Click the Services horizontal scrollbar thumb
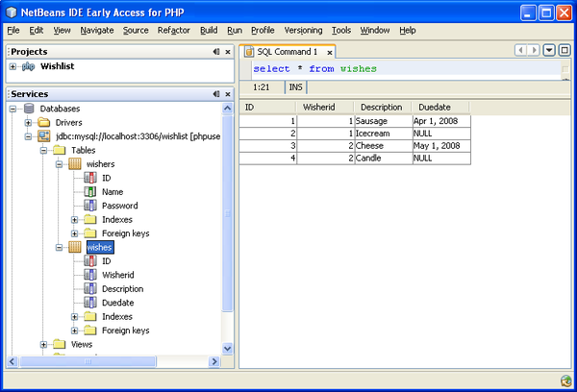The image size is (577, 392). coord(88,361)
